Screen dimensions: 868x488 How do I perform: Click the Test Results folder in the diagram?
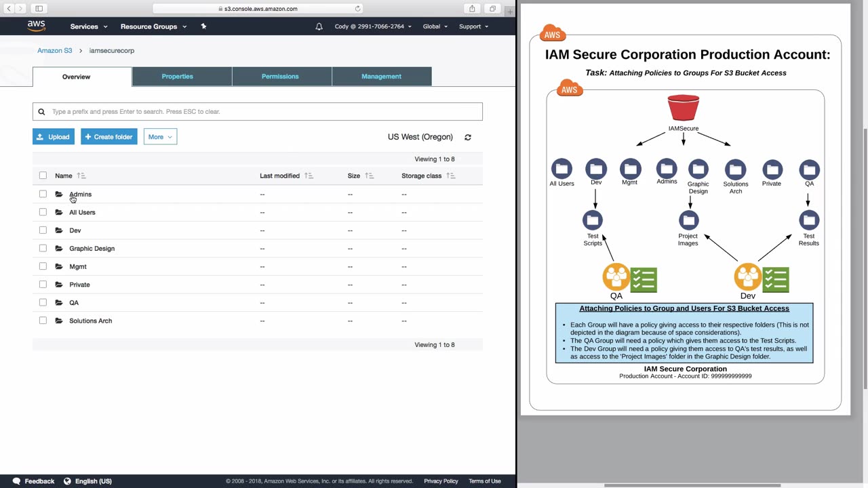tap(809, 220)
